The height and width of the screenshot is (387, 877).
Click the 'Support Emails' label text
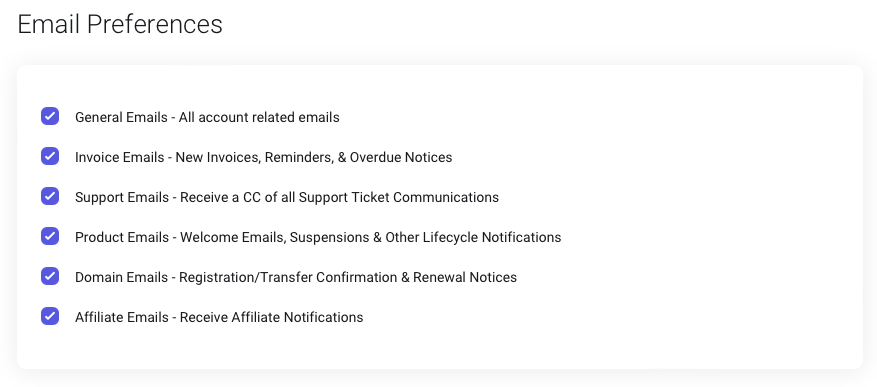coord(122,197)
